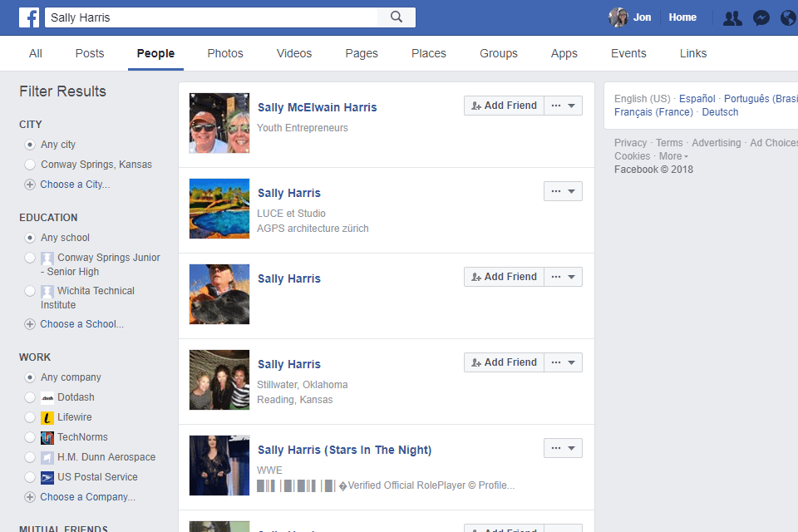The width and height of the screenshot is (798, 532).
Task: Open the Friend Requests icon
Action: click(732, 18)
